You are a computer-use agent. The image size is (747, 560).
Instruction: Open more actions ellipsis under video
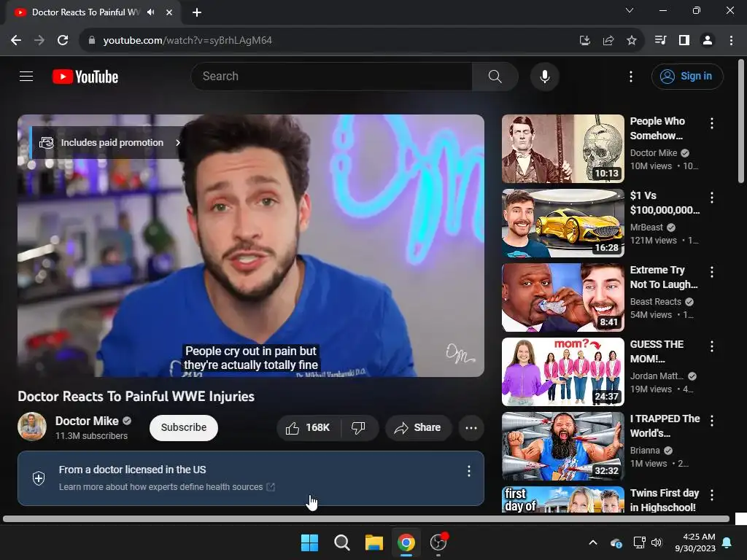point(471,427)
